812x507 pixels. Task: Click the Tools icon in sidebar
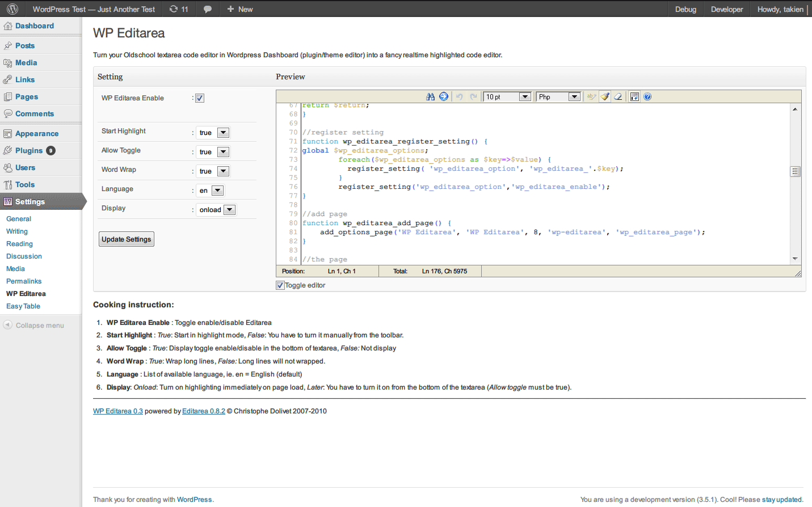coord(8,185)
